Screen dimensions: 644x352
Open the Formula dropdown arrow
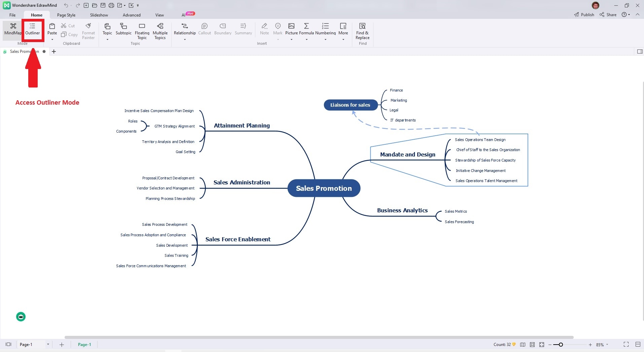[x=307, y=39]
